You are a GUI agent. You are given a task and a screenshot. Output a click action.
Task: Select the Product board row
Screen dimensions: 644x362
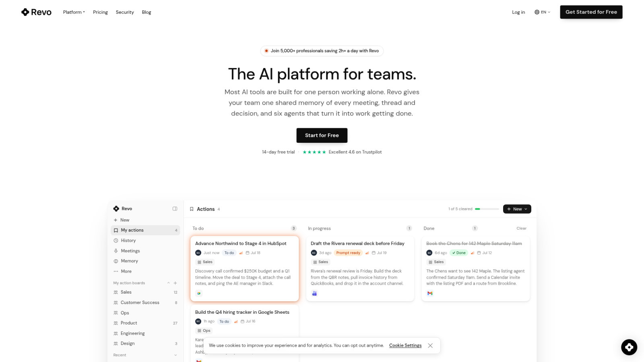click(x=145, y=323)
